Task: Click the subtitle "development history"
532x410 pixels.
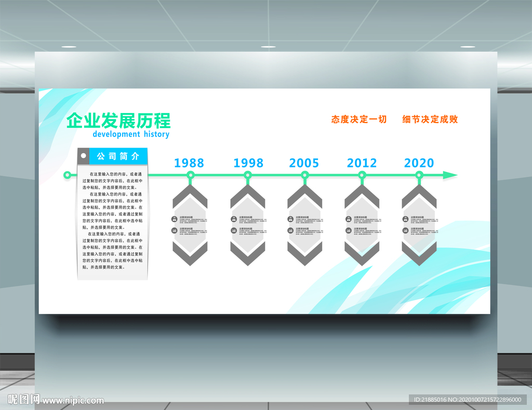Action: click(x=131, y=134)
